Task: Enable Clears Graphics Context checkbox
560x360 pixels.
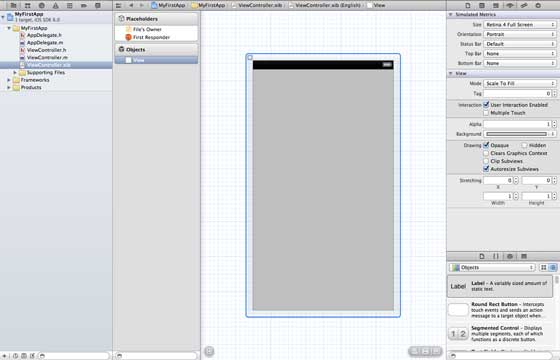Action: 486,153
